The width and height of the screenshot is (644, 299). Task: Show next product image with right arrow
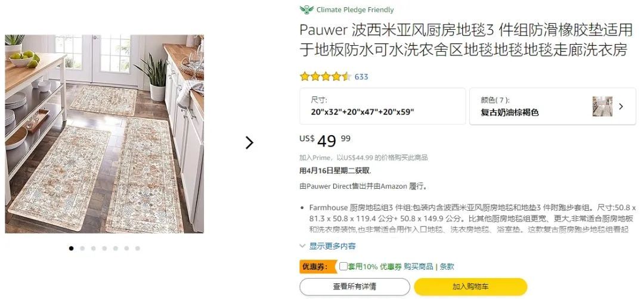point(249,143)
